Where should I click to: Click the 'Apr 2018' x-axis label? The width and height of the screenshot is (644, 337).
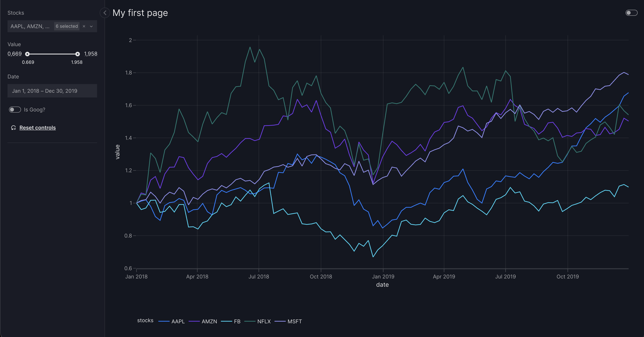(x=197, y=277)
